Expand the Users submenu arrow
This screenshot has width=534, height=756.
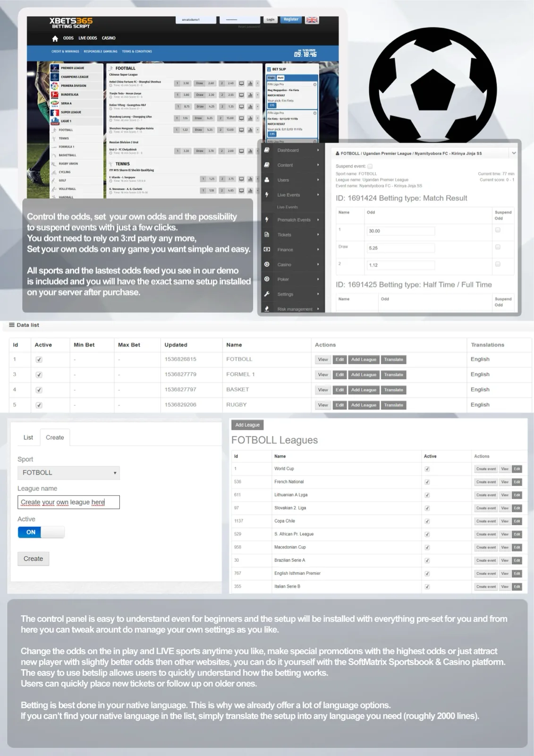click(x=318, y=180)
